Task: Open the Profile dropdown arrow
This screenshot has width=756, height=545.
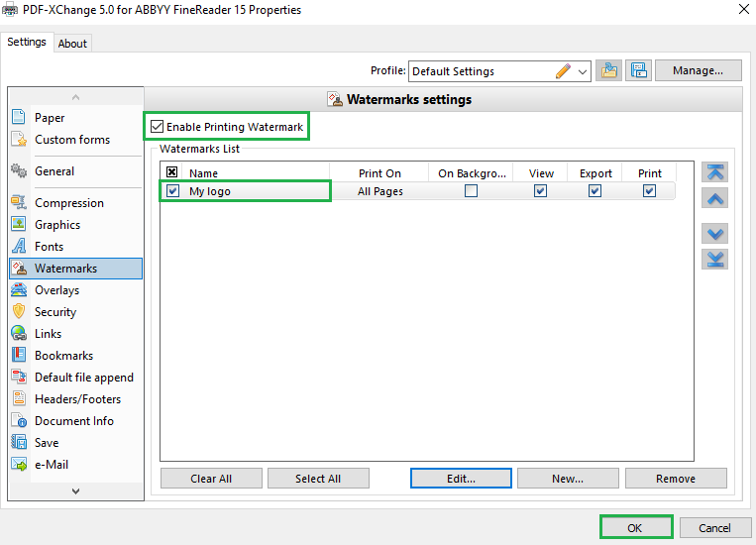Action: (582, 72)
